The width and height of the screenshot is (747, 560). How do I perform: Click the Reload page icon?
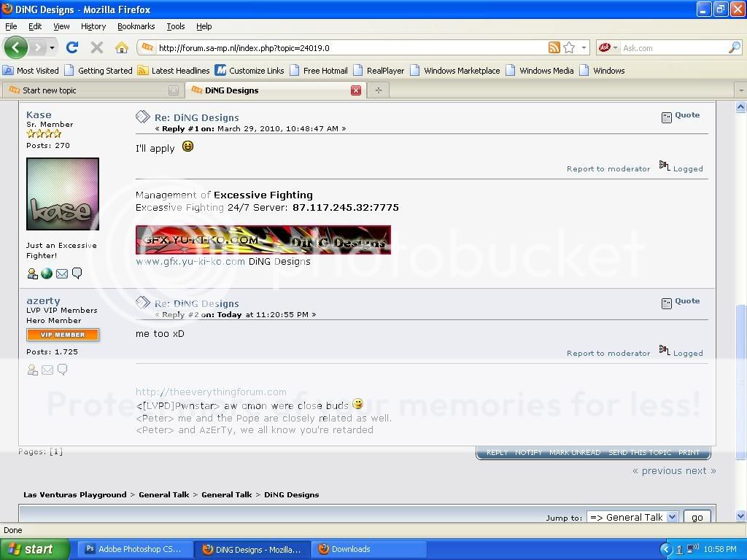coord(71,48)
